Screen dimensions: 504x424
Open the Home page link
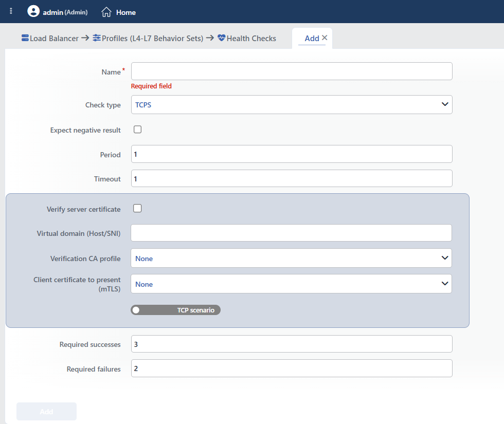coord(125,12)
